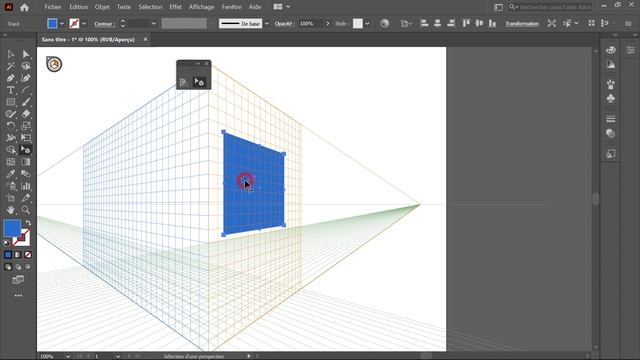Open the brush definition 'De base' dropdown
This screenshot has width=640, height=360.
[x=267, y=24]
